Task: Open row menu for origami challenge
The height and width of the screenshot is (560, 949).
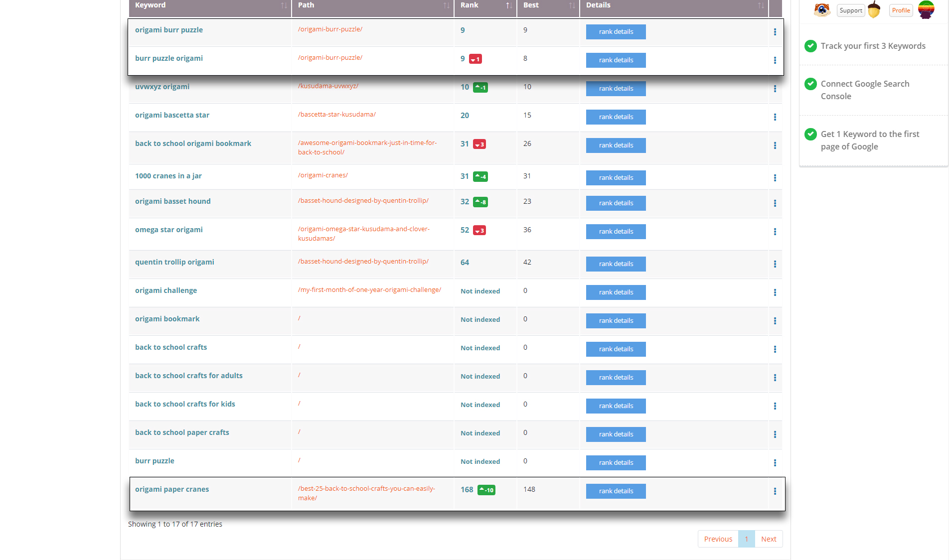Action: coord(775,292)
